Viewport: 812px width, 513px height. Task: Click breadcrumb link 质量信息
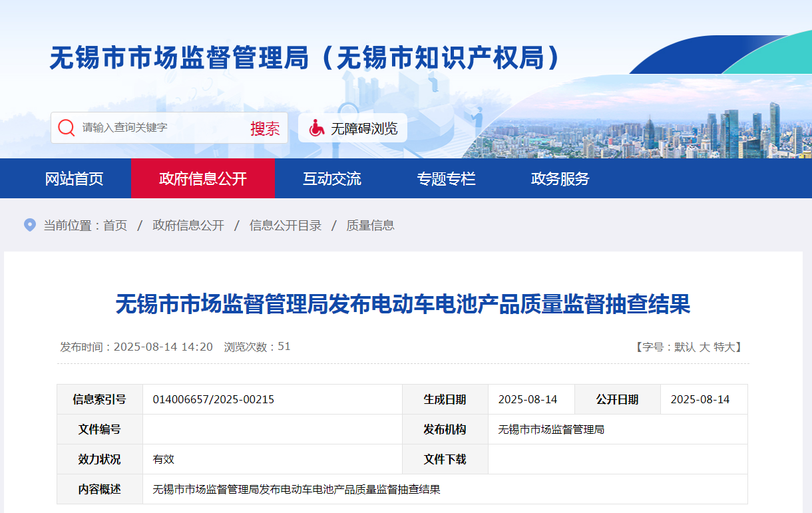pos(371,226)
